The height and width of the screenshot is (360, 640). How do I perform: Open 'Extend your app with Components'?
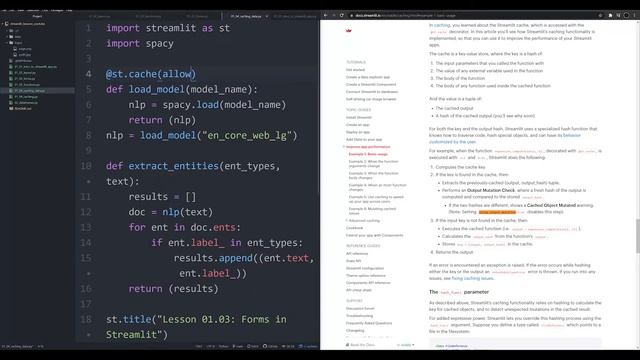coord(374,236)
